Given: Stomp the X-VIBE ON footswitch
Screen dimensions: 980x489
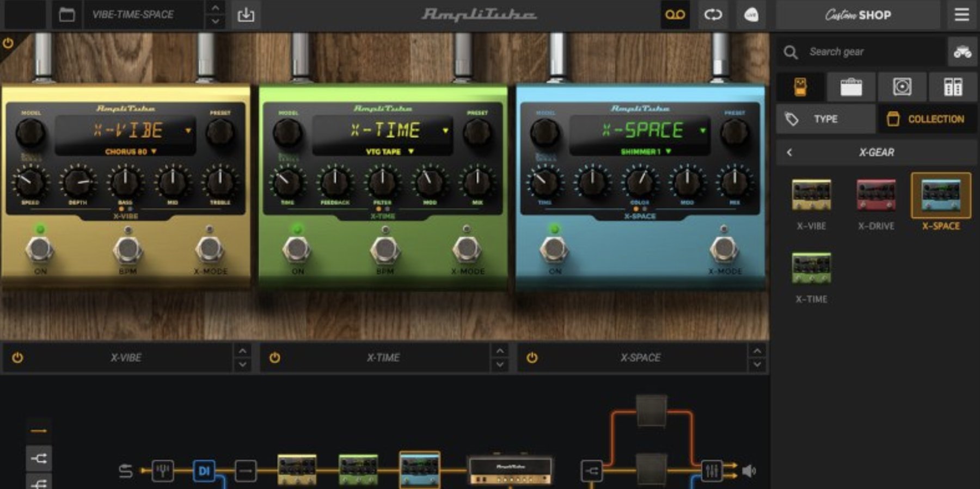Looking at the screenshot, I should pyautogui.click(x=39, y=250).
